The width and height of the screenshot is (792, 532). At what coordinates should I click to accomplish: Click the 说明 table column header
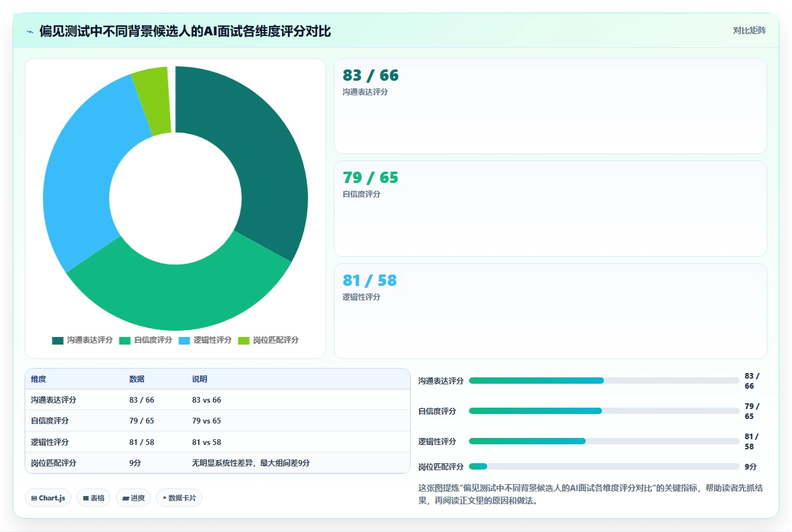[x=199, y=379]
